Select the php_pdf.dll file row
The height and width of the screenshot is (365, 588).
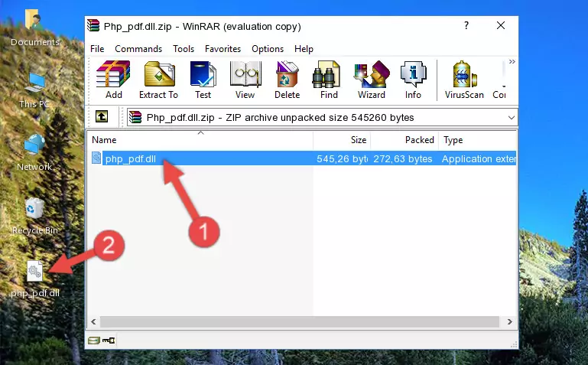[x=302, y=158]
